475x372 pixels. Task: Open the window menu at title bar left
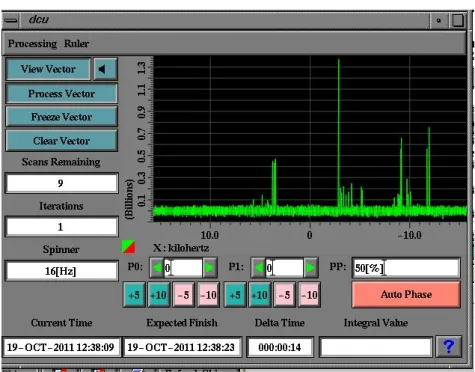point(11,20)
